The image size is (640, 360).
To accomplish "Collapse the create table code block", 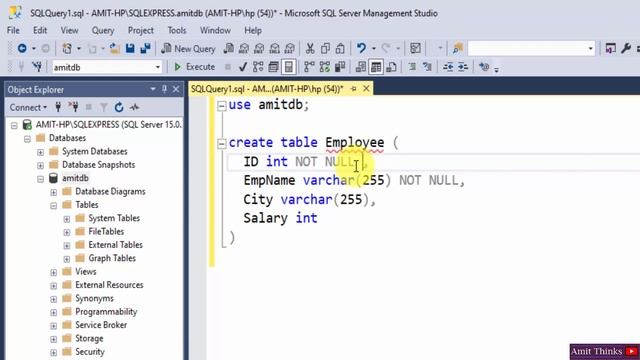I will 222,143.
